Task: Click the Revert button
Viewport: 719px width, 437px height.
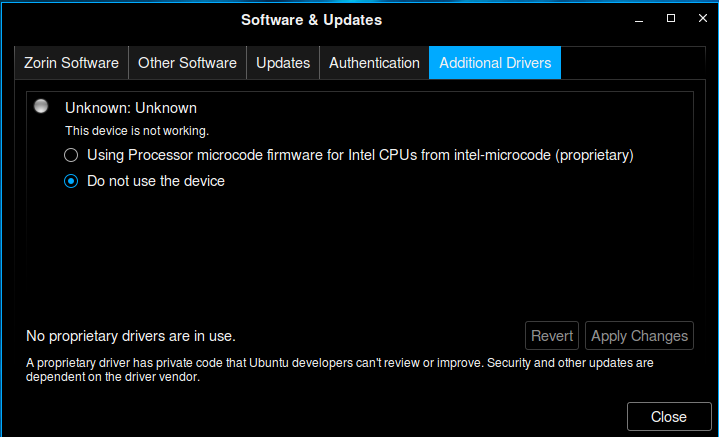Action: [x=552, y=336]
